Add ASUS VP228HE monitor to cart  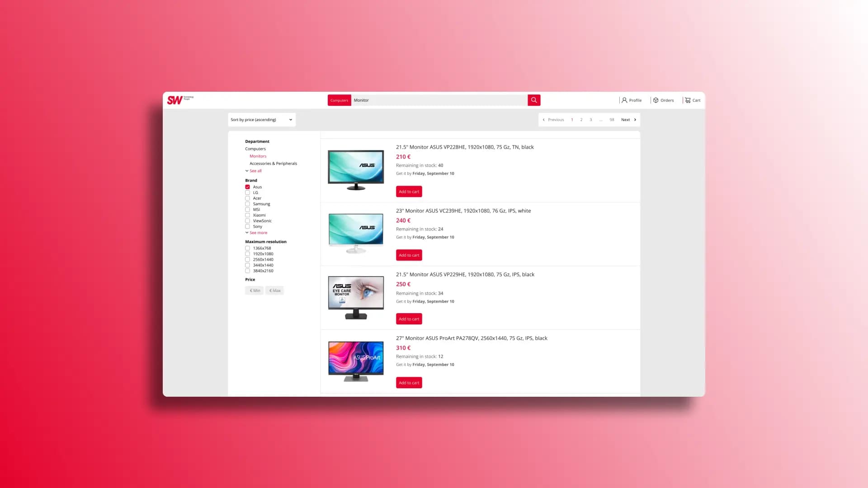[x=409, y=192]
